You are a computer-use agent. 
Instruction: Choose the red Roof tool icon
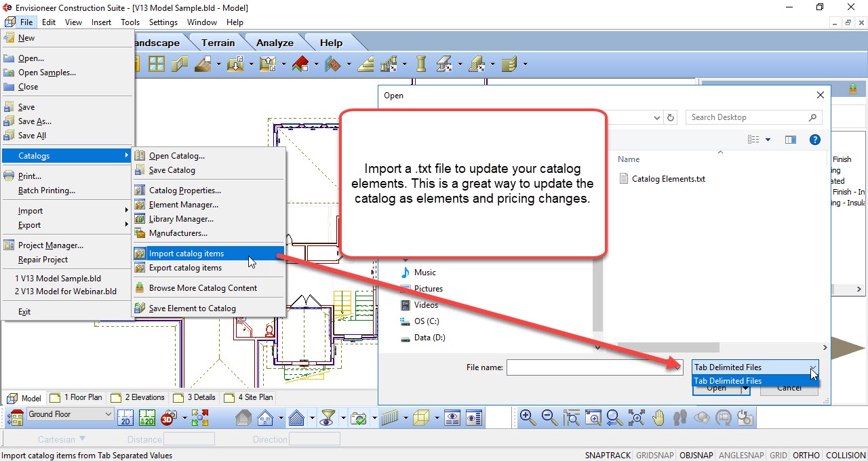(x=301, y=64)
